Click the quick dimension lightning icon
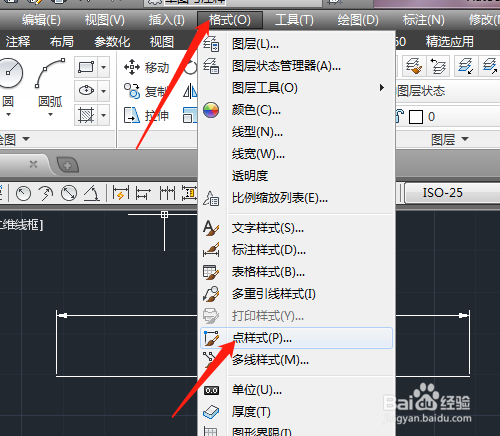The image size is (500, 436). tap(121, 193)
